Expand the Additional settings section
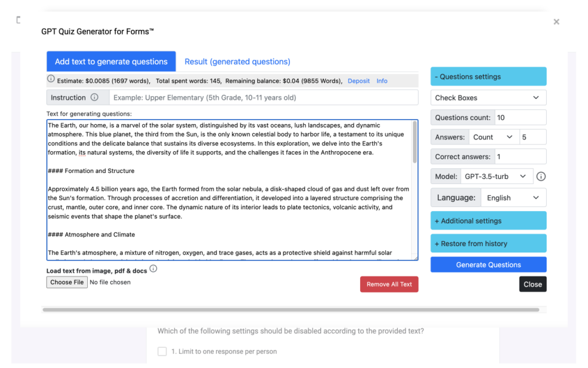588x368 pixels. click(x=488, y=220)
